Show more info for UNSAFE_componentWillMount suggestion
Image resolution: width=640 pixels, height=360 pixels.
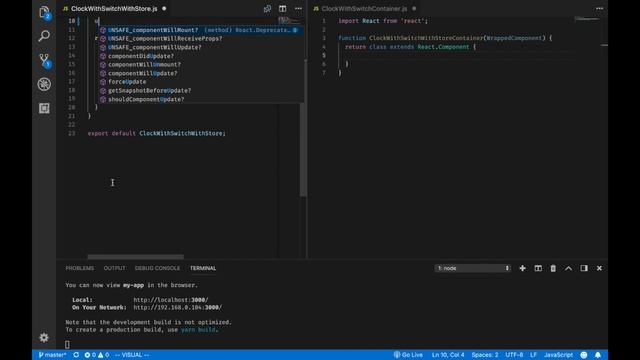click(x=295, y=30)
